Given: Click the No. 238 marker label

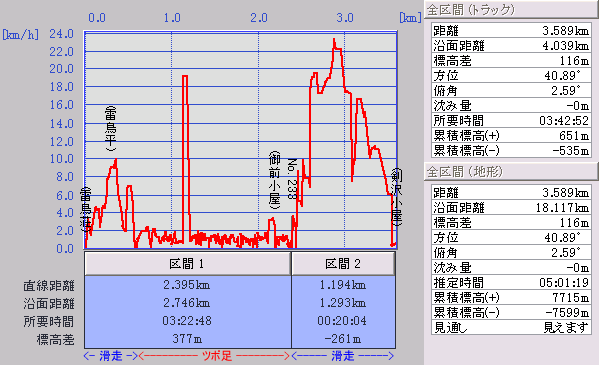Looking at the screenshot, I should [291, 179].
